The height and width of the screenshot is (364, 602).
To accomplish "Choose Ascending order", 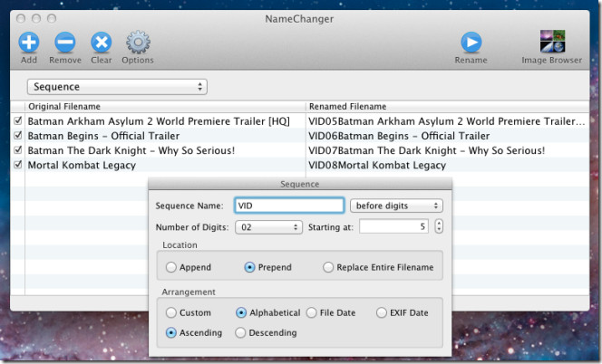I will pos(171,332).
